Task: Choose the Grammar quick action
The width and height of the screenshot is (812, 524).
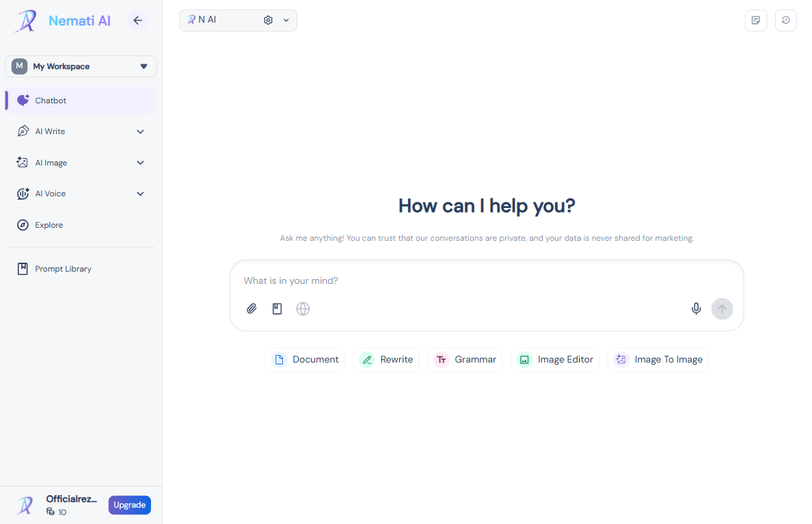Action: (465, 359)
